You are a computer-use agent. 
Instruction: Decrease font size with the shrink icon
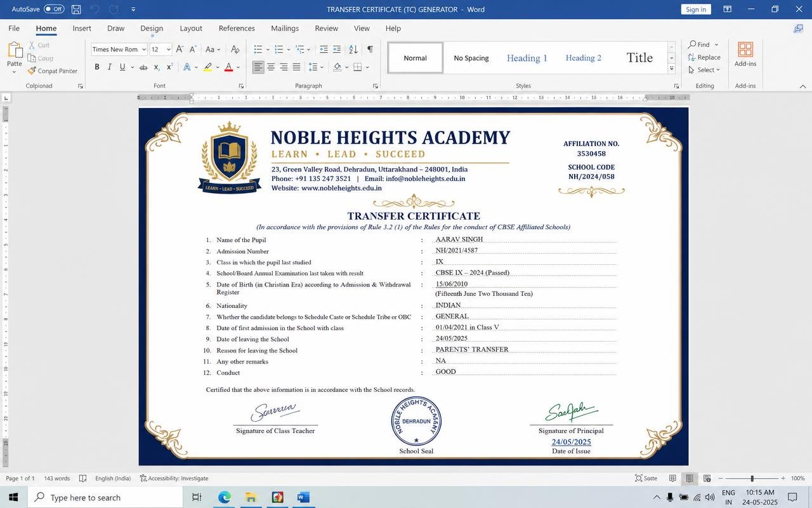[x=193, y=50]
